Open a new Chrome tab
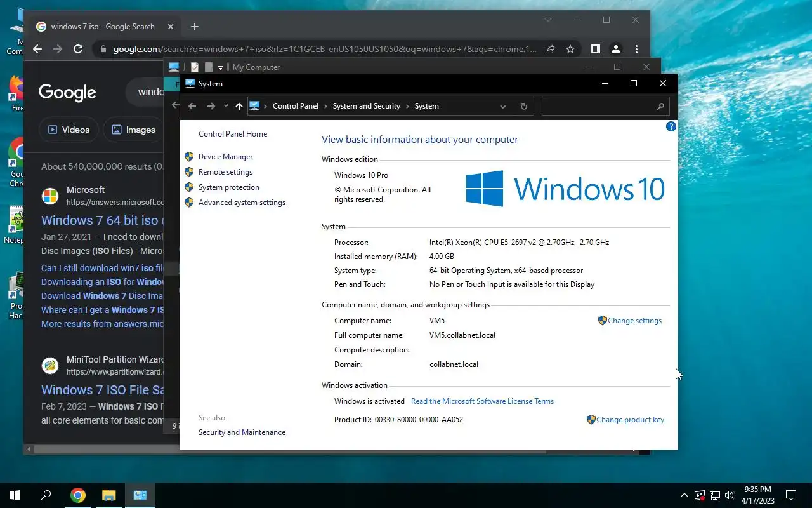 (x=195, y=27)
